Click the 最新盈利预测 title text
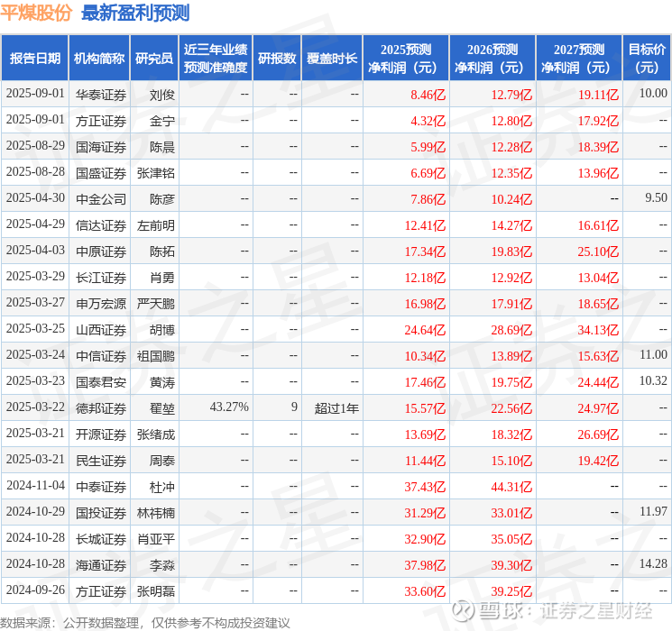The height and width of the screenshot is (631, 672). 135,13
